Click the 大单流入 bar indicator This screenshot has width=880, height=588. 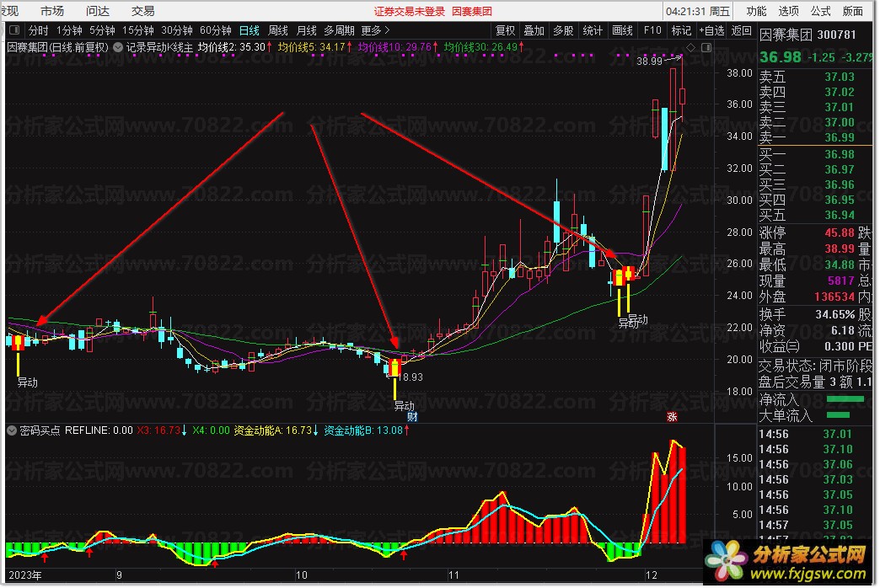point(839,415)
